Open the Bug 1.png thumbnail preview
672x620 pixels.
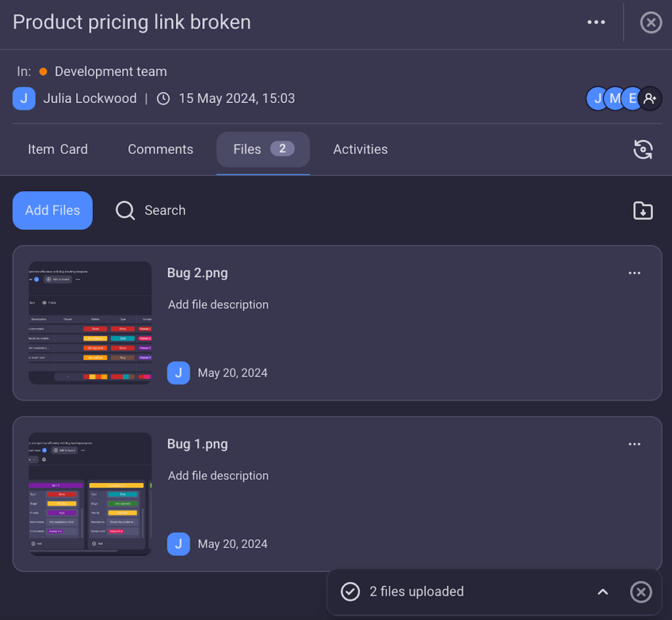pyautogui.click(x=90, y=493)
